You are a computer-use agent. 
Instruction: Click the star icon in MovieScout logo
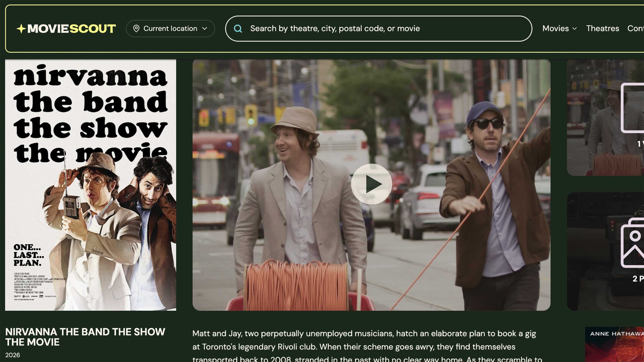pyautogui.click(x=21, y=29)
